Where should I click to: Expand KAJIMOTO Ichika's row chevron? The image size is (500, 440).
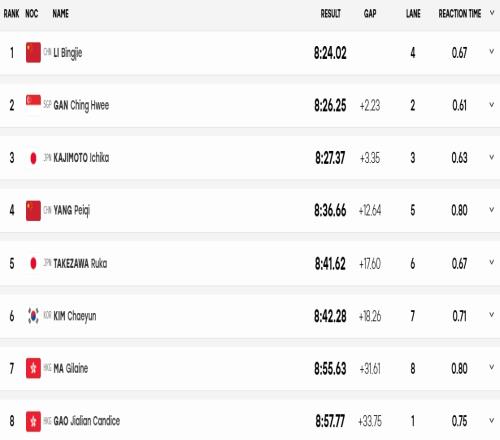click(x=491, y=157)
